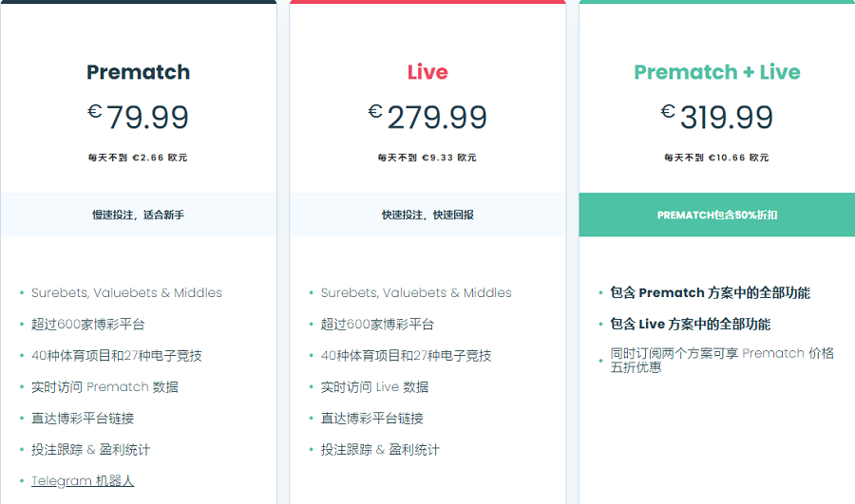Click 每天不到 €2.66 欧元 text
855x504 pixels.
[x=138, y=158]
